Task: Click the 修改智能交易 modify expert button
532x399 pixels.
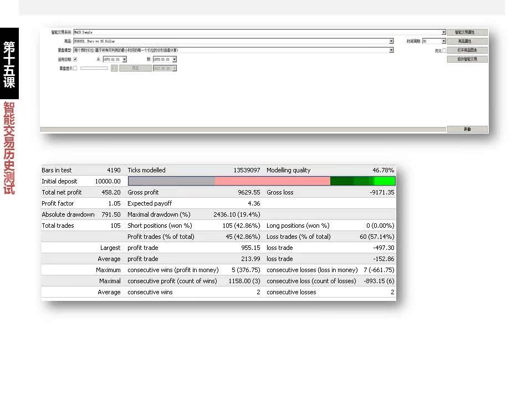Action: click(467, 59)
